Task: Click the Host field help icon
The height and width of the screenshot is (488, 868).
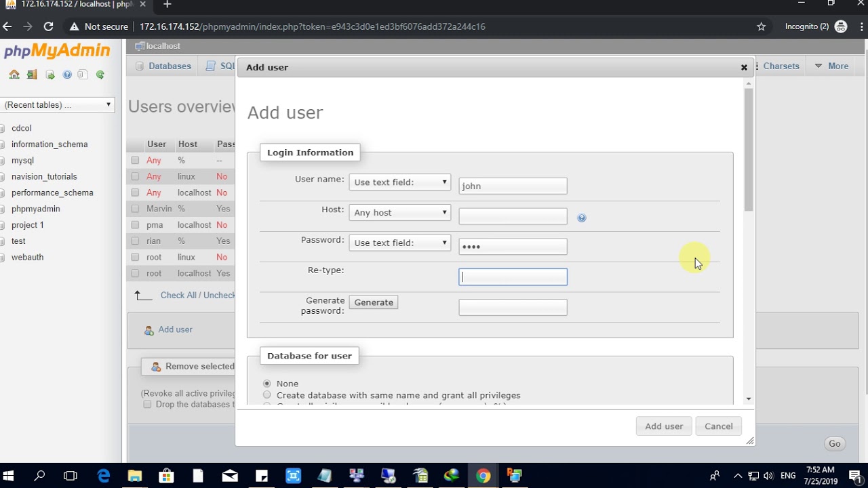Action: pos(582,218)
